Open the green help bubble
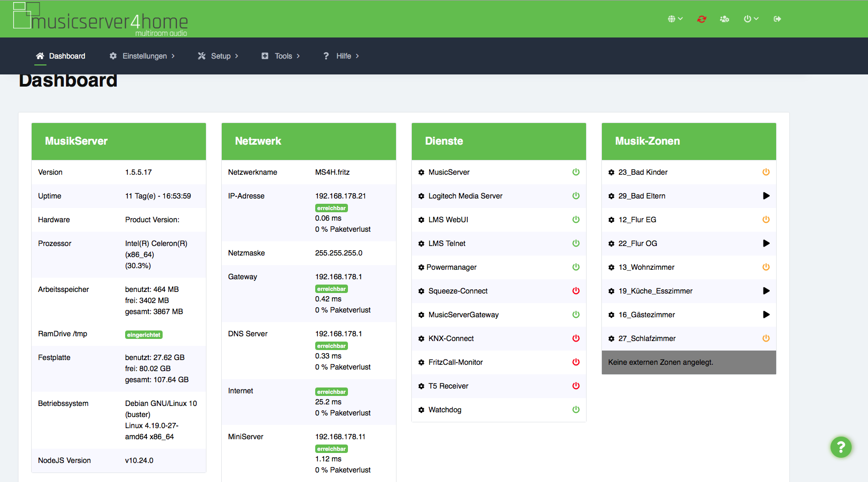868x482 pixels. [841, 447]
